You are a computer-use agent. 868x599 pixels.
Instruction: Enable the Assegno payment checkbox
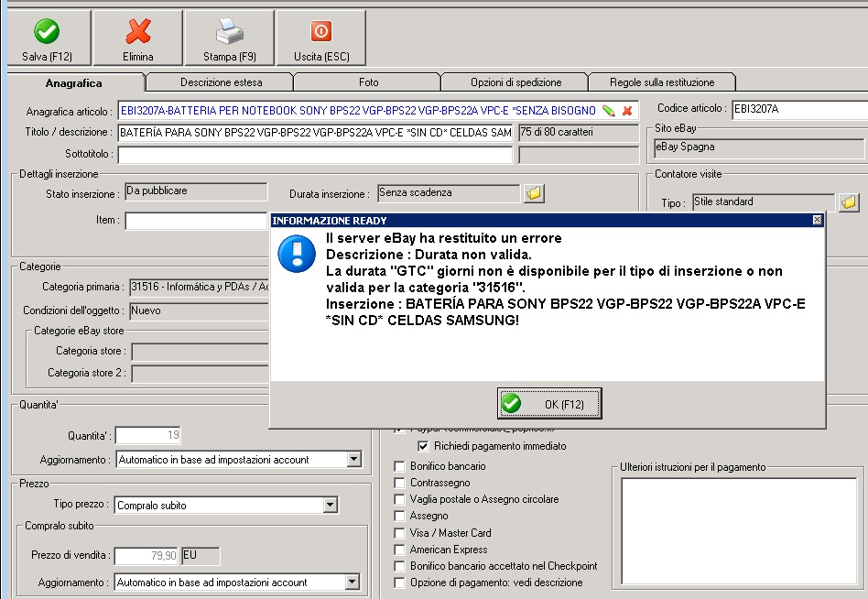(x=399, y=516)
